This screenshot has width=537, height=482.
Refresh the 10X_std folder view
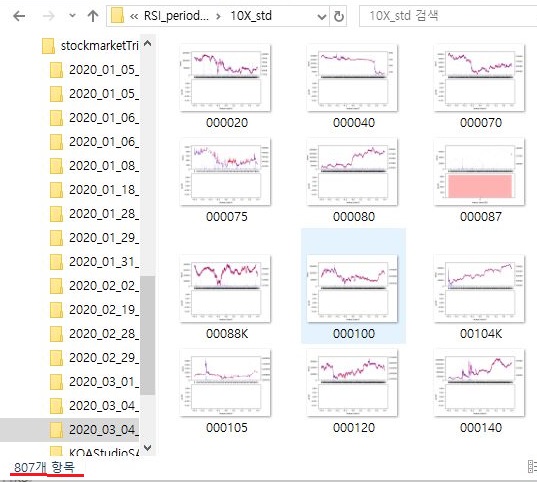tap(338, 16)
